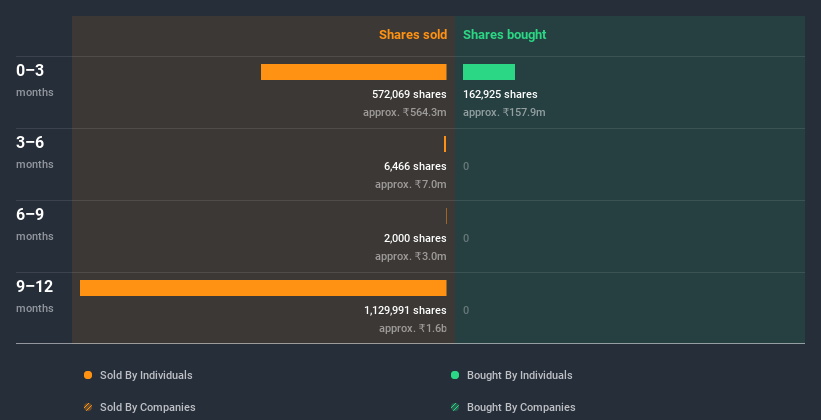
Task: Click the zero bought value in 9–12 months row
Action: (x=466, y=311)
